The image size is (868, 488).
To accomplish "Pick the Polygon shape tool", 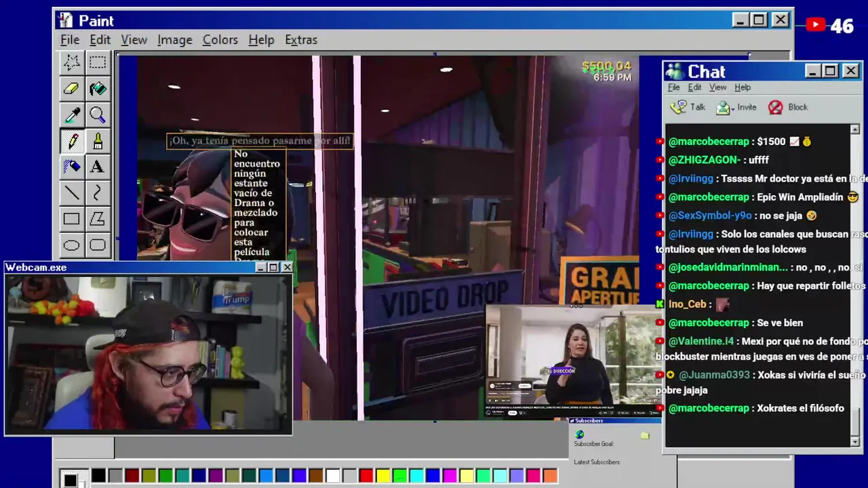I will click(98, 219).
